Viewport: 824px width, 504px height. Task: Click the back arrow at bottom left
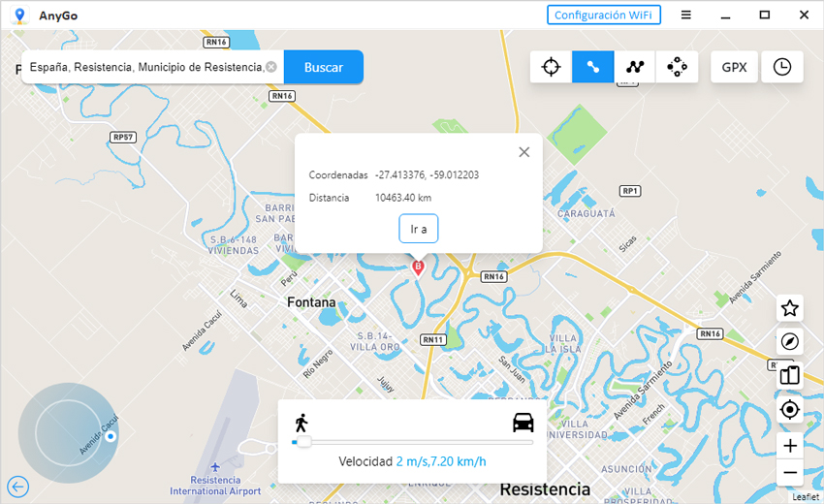(x=17, y=487)
